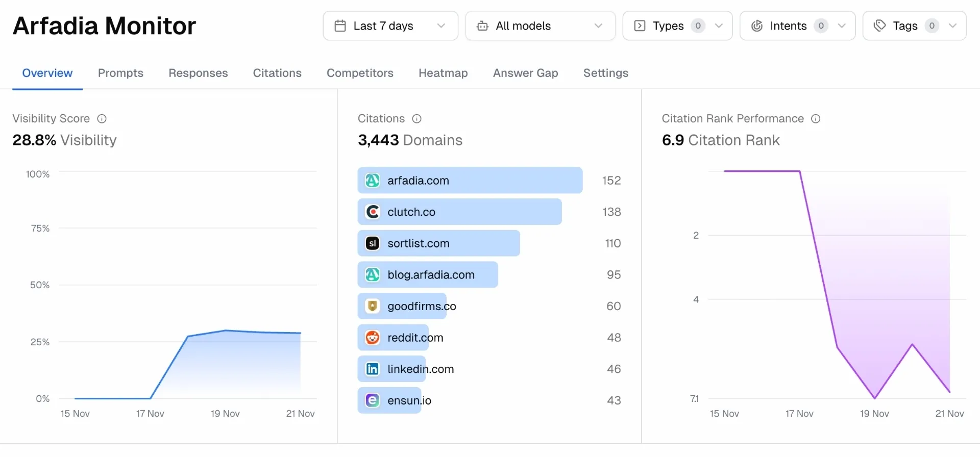Click the ensun.io domain label

(409, 400)
